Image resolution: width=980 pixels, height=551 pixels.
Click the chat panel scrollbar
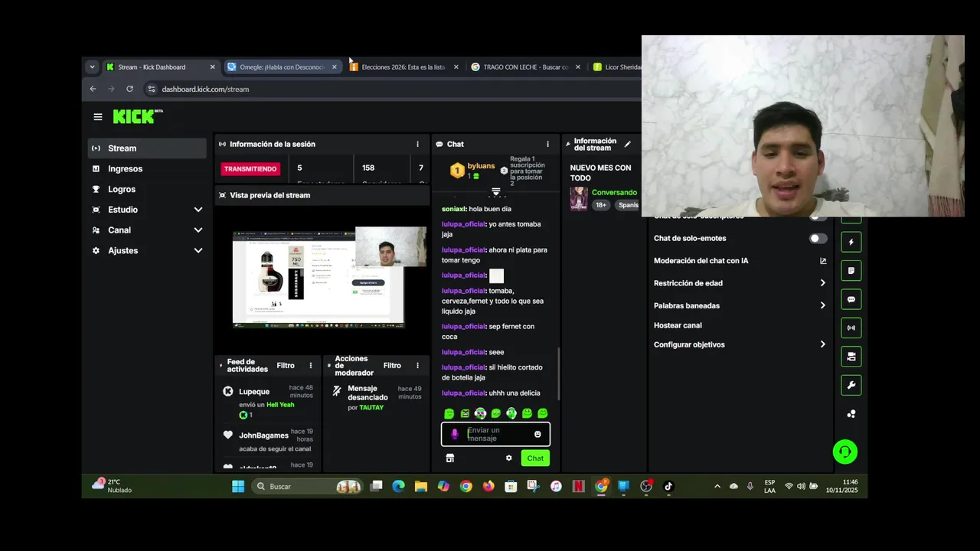pos(559,373)
